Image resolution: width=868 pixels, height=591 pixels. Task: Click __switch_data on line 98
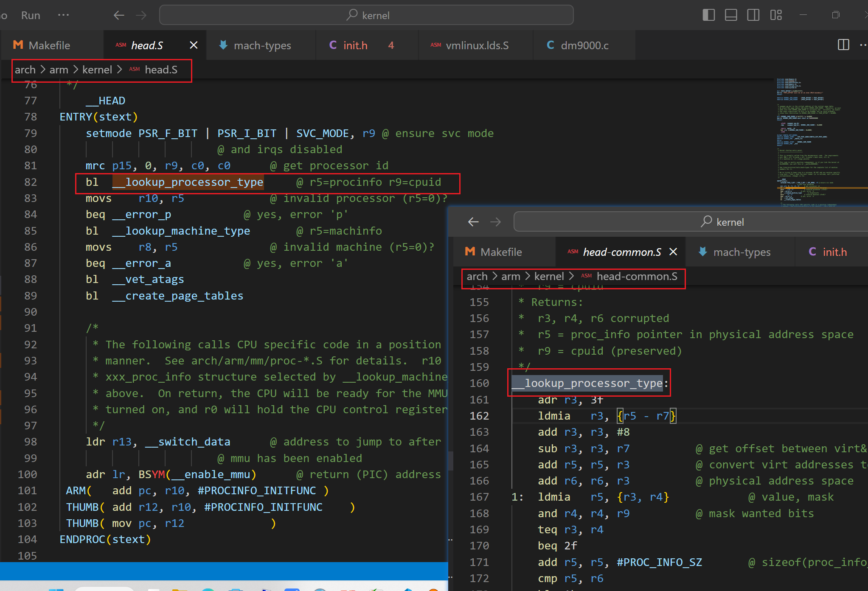click(x=188, y=442)
